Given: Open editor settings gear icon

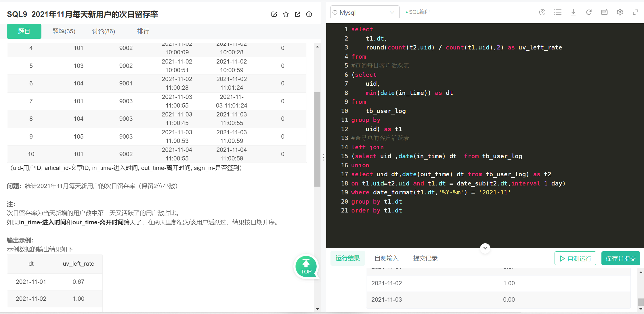Looking at the screenshot, I should click(x=620, y=12).
